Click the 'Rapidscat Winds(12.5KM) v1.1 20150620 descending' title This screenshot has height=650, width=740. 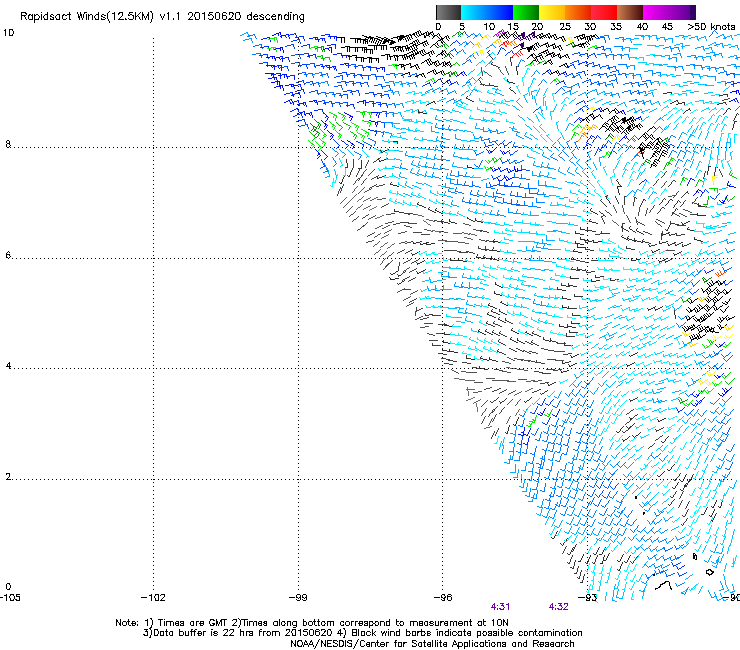tap(162, 17)
